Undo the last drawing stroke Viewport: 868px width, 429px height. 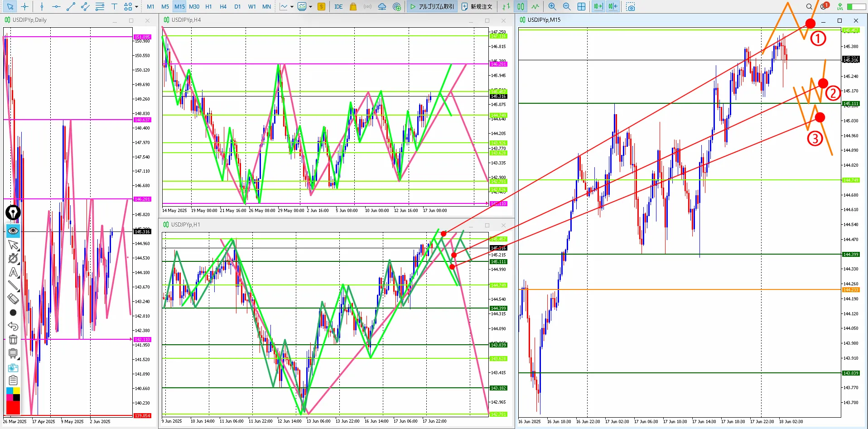[x=13, y=326]
